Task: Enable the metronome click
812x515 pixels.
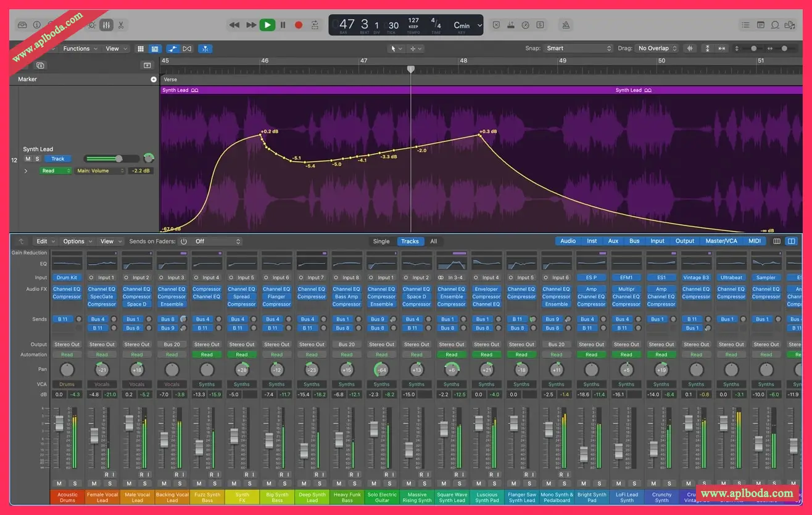Action: click(566, 25)
